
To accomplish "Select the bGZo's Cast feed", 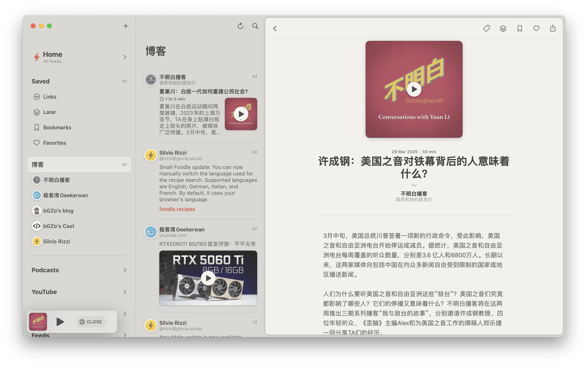I will pyautogui.click(x=58, y=226).
